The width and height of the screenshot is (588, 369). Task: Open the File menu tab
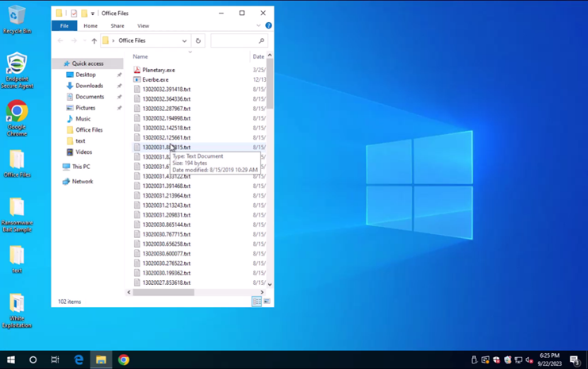tap(64, 25)
